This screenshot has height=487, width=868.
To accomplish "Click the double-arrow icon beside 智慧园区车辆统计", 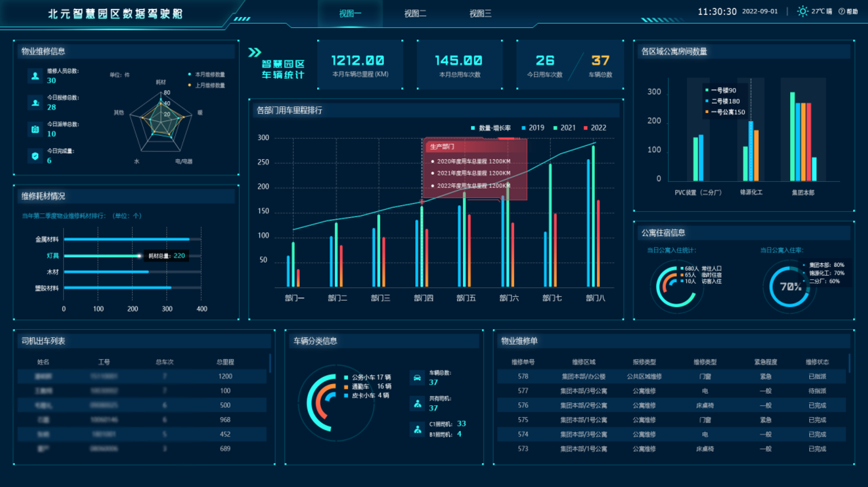I will [255, 53].
